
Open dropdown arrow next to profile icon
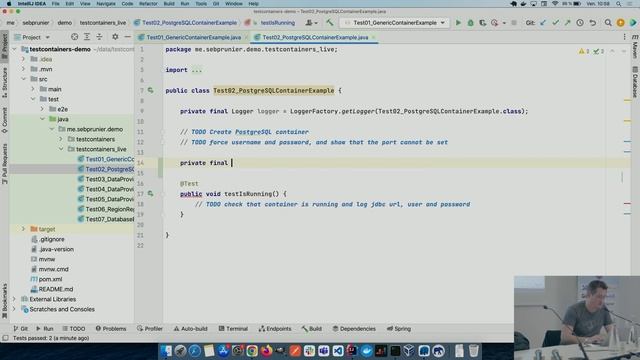point(504,23)
